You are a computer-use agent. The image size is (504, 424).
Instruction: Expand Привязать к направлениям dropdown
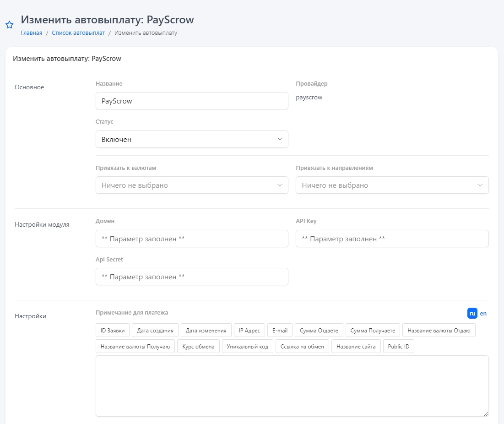click(x=392, y=185)
